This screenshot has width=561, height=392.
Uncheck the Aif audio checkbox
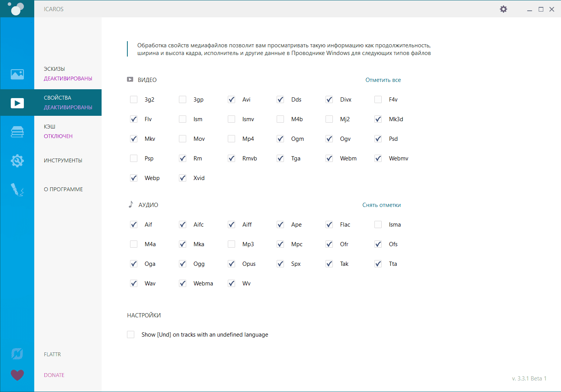[134, 225]
